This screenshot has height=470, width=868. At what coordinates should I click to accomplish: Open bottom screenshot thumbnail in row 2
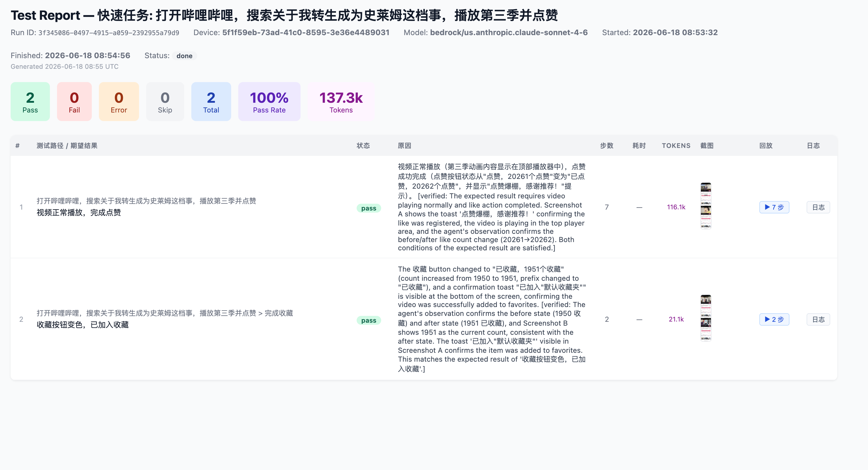[x=706, y=329]
